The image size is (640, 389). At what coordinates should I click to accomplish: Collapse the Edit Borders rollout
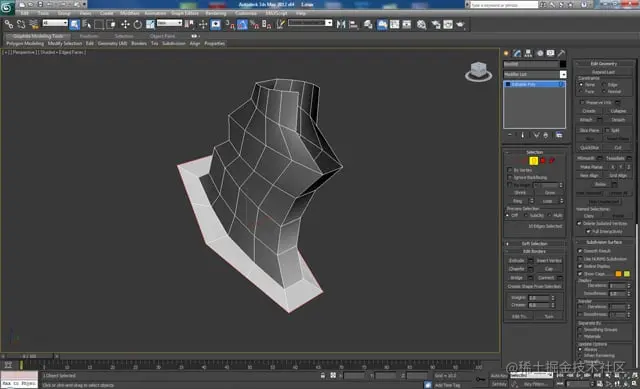534,251
